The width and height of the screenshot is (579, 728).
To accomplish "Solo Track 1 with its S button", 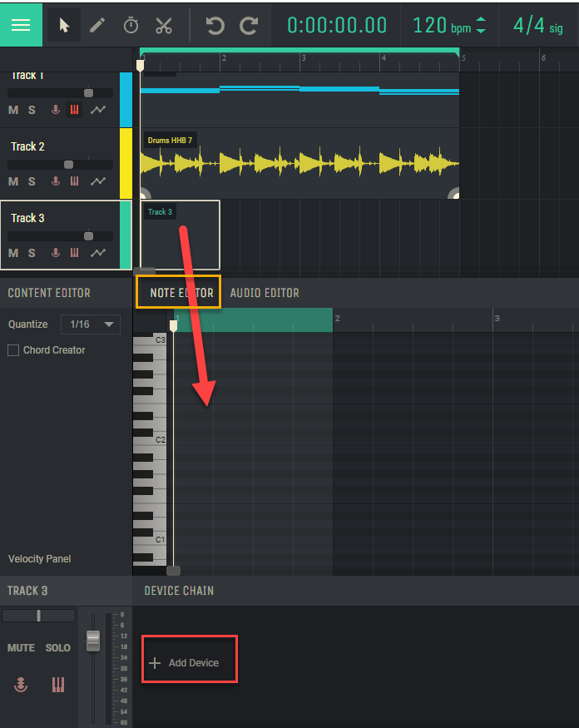I will pyautogui.click(x=32, y=110).
